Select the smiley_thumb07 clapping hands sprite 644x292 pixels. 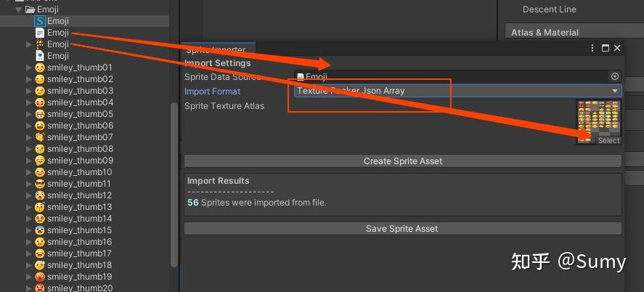(x=40, y=137)
